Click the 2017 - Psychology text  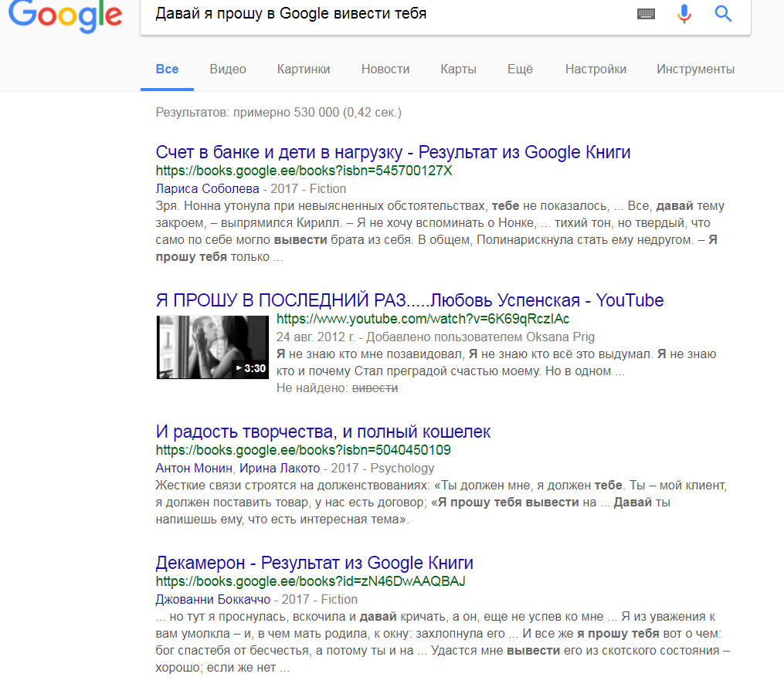(x=382, y=468)
